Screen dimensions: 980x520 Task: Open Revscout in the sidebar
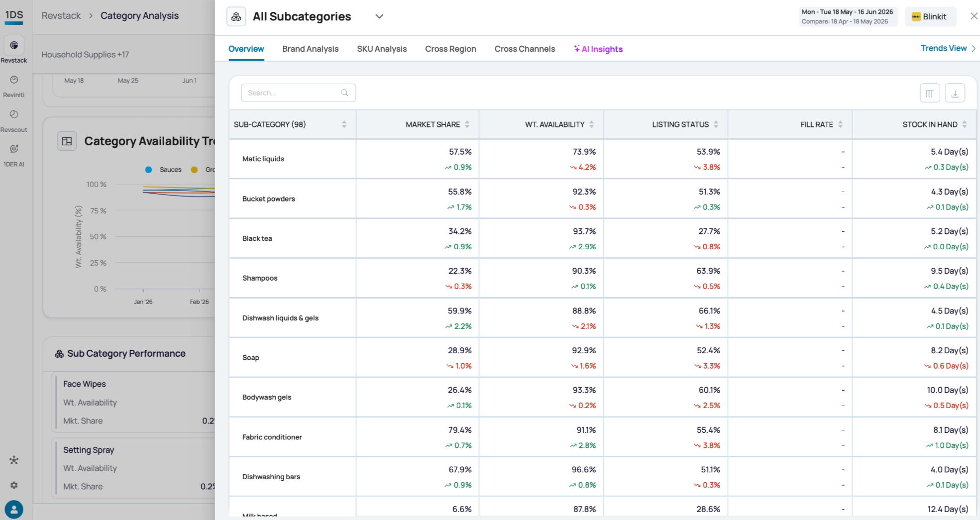[x=14, y=121]
